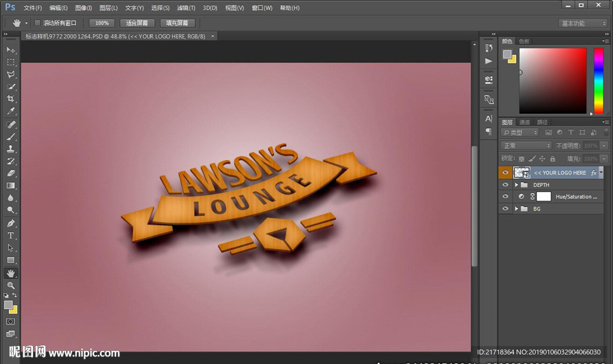Open the 不透明度 opacity dropdown arrow
Screen dimensions: 613x364
tap(604, 145)
